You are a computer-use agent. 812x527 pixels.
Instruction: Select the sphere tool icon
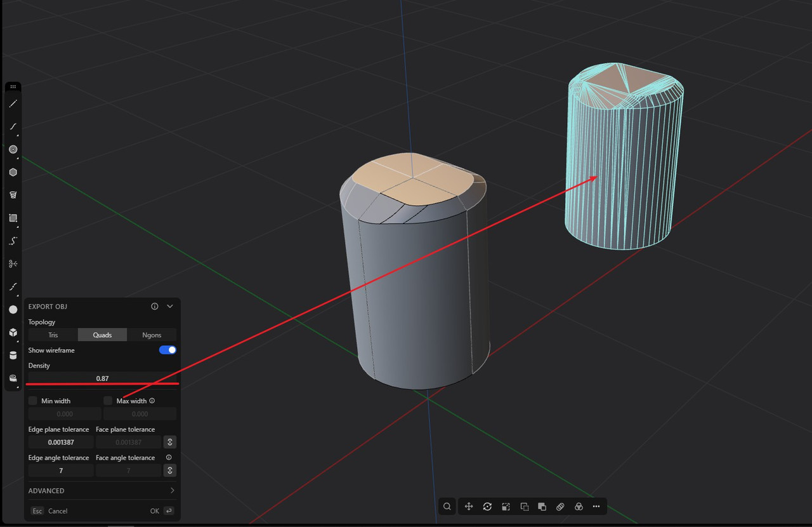click(x=13, y=309)
